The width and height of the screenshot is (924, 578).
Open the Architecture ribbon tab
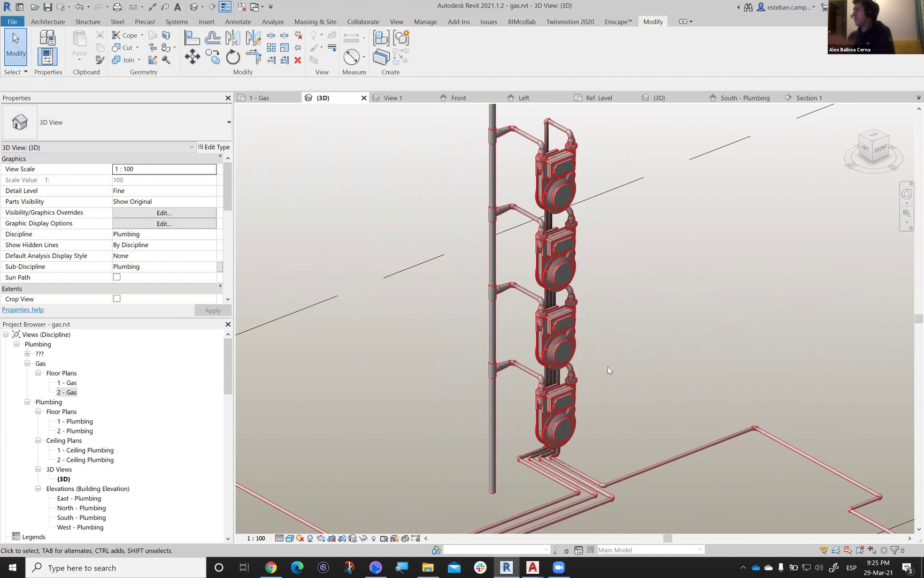[48, 22]
